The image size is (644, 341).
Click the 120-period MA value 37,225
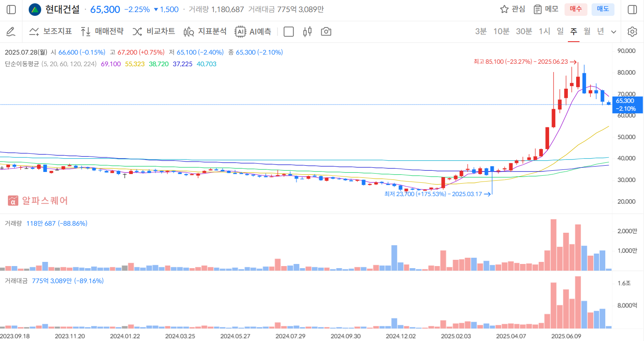183,64
